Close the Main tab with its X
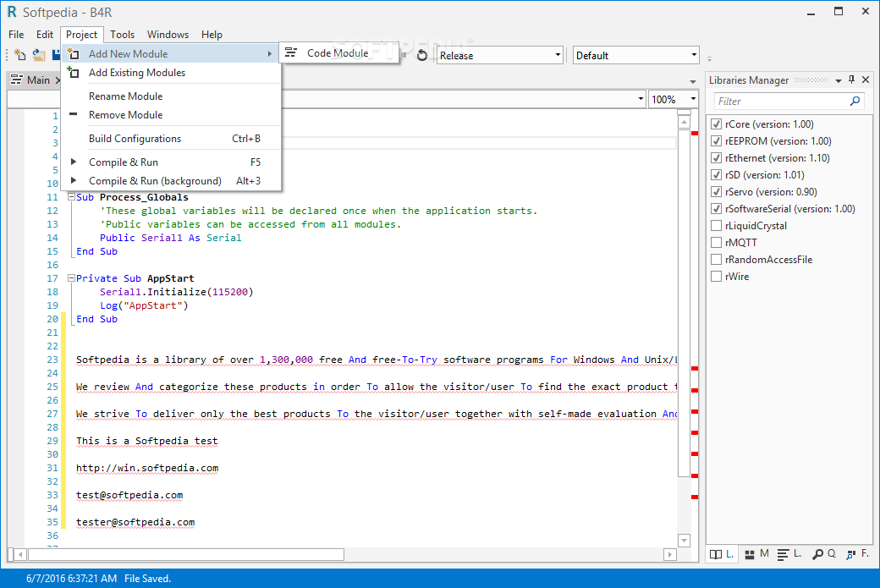The image size is (880, 588). pyautogui.click(x=58, y=80)
